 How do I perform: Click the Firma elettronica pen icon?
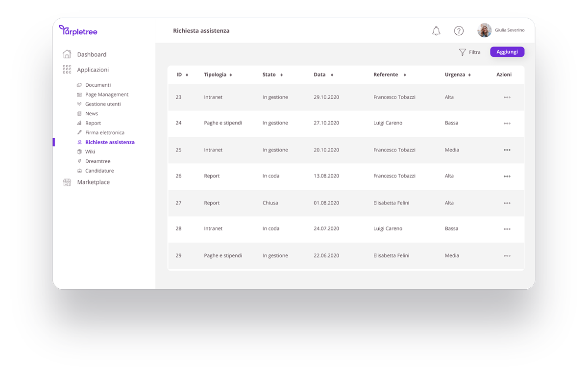79,132
